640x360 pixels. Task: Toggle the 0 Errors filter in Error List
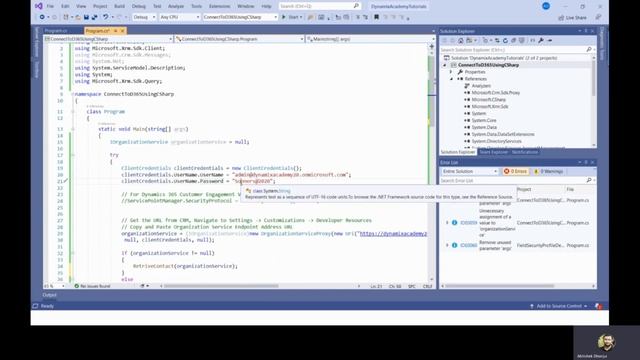point(515,171)
